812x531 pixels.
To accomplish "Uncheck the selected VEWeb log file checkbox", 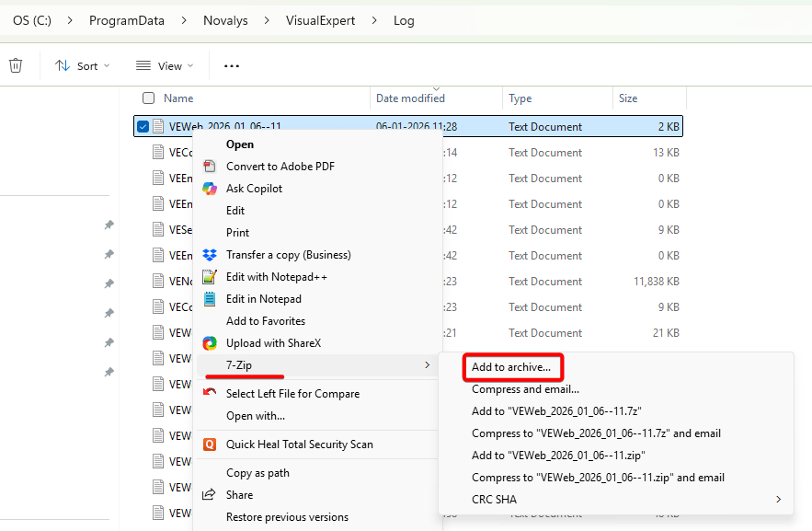I will click(143, 126).
